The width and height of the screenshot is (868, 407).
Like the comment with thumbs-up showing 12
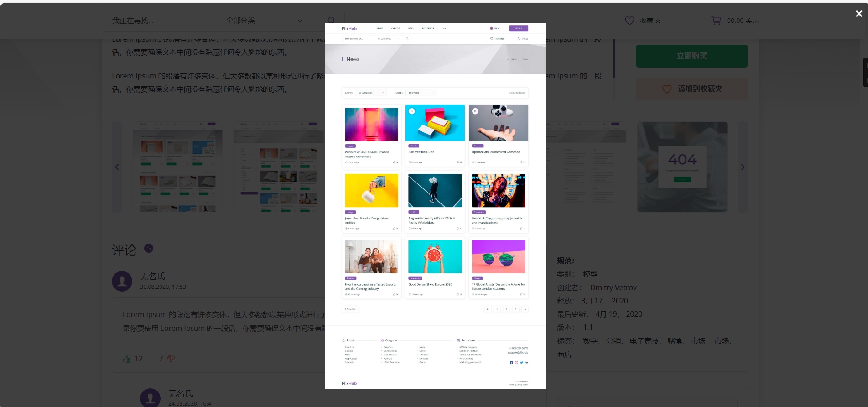point(127,359)
